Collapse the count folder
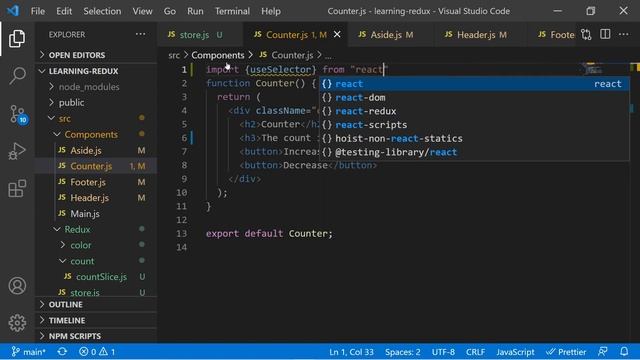This screenshot has width=640, height=360. (x=96, y=261)
